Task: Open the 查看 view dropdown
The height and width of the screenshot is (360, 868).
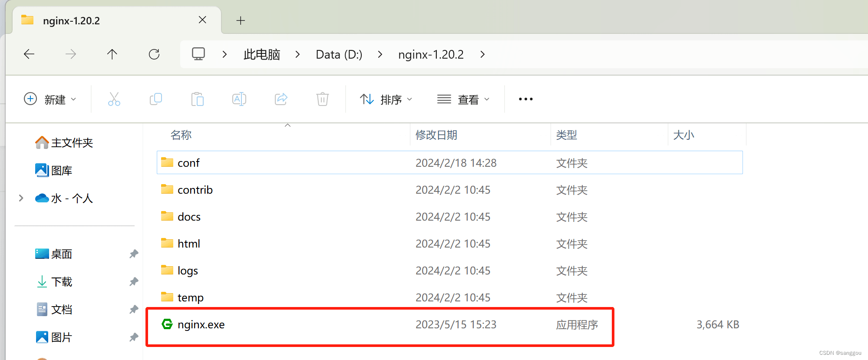Action: point(463,99)
